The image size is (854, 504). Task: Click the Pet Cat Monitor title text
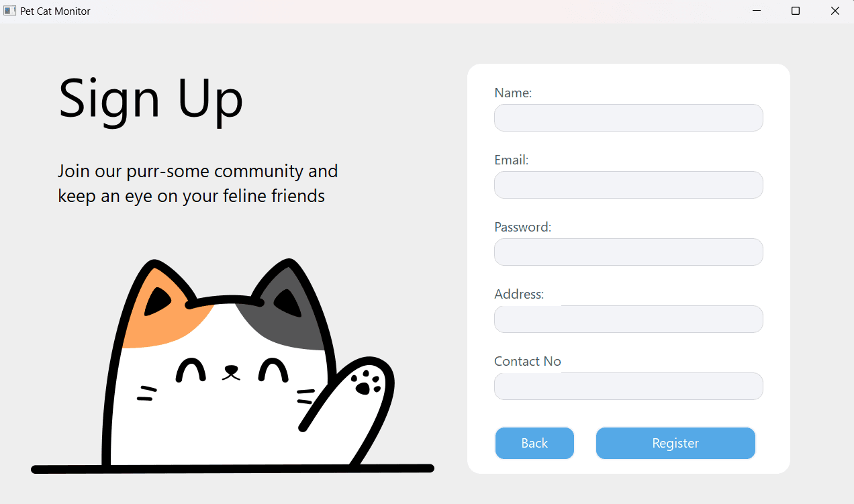click(x=55, y=11)
